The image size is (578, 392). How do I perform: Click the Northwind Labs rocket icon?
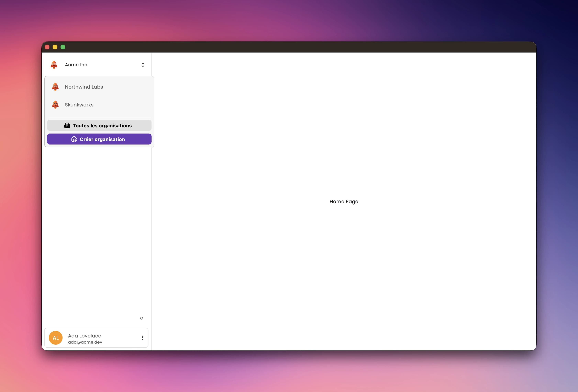coord(55,87)
